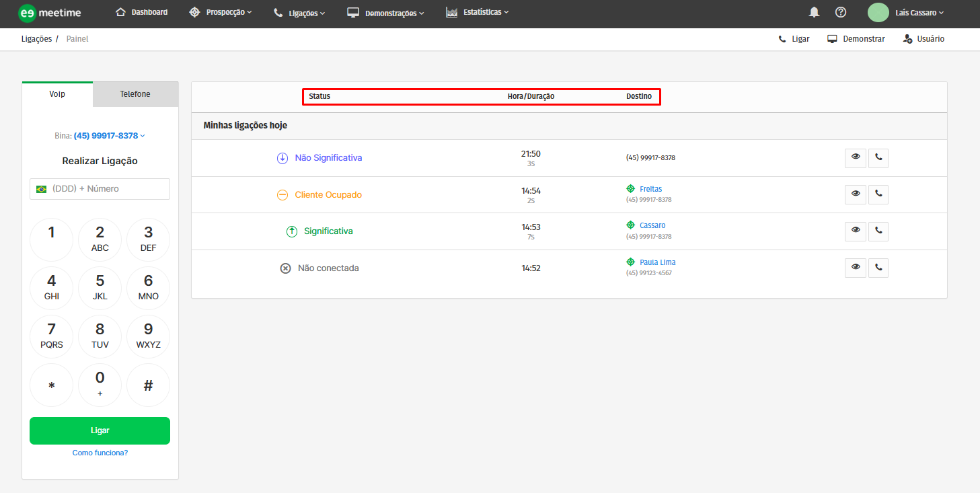The width and height of the screenshot is (980, 493).
Task: Click the Hora/Duração column header
Action: [x=531, y=97]
